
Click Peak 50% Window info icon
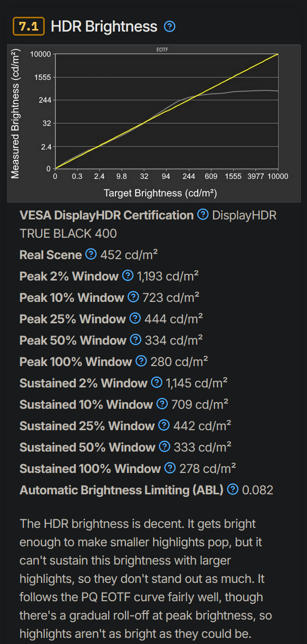click(135, 340)
